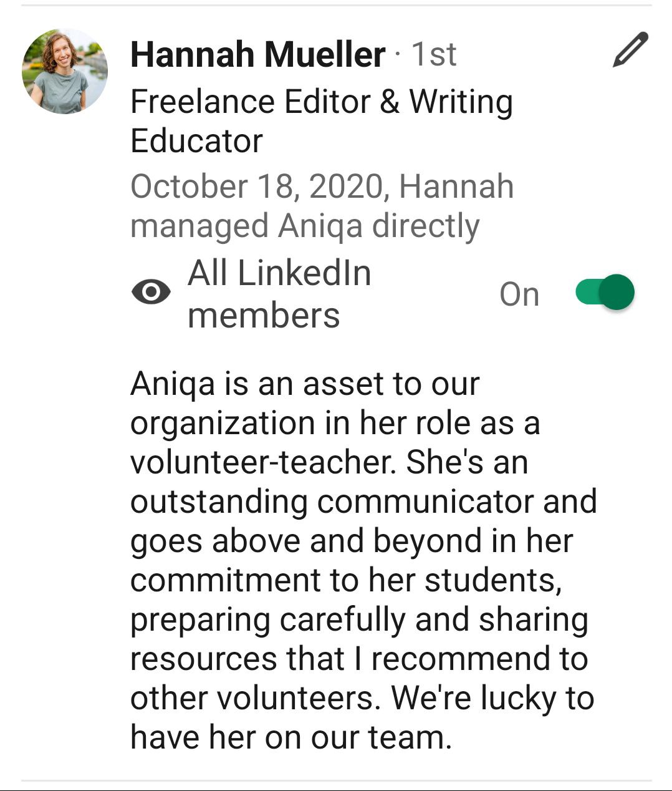Click 'preparing carefully and sharing' line
Screen dimensions: 672x791
click(x=359, y=619)
